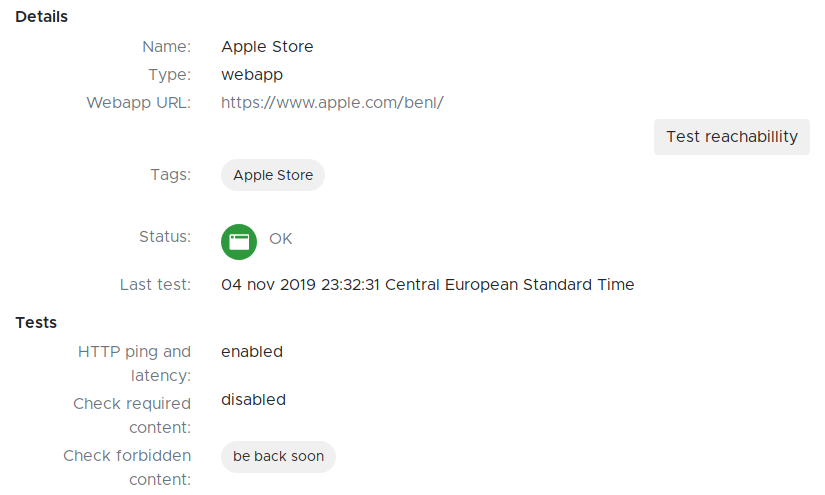Click the 'be back soon' forbidden content chip
The width and height of the screenshot is (825, 495).
(278, 456)
